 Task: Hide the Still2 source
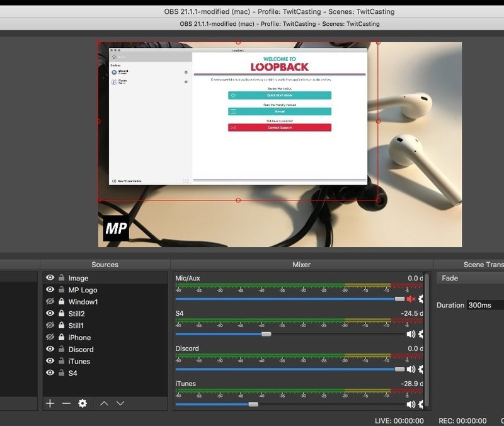click(x=50, y=313)
